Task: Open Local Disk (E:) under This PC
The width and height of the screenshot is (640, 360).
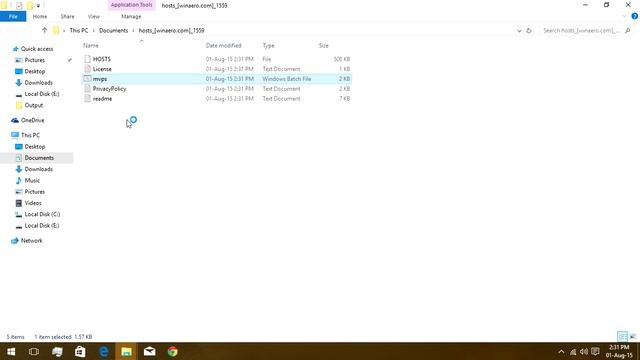Action: click(x=42, y=226)
